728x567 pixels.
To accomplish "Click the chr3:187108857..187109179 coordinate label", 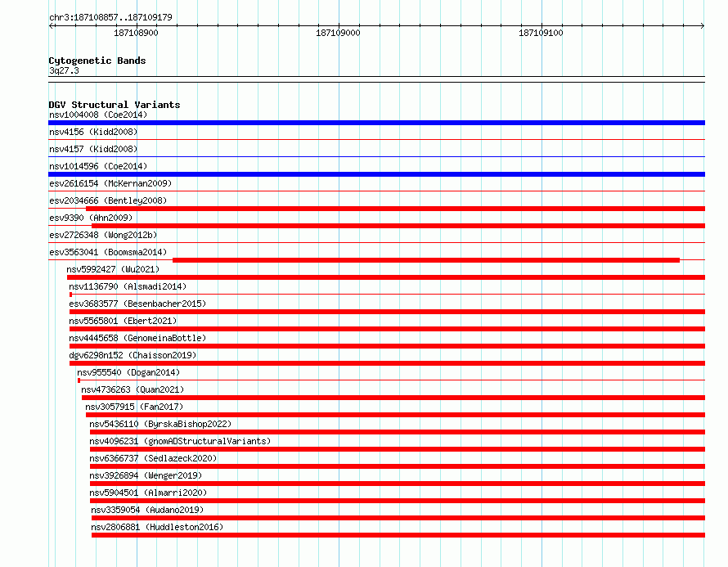I will (x=110, y=17).
